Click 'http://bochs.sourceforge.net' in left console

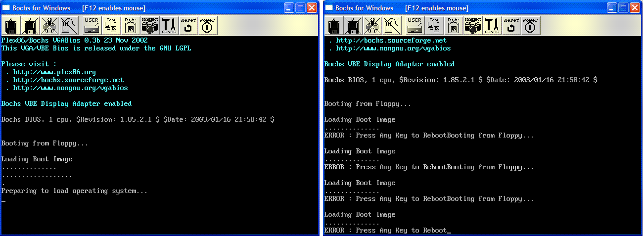(x=68, y=80)
